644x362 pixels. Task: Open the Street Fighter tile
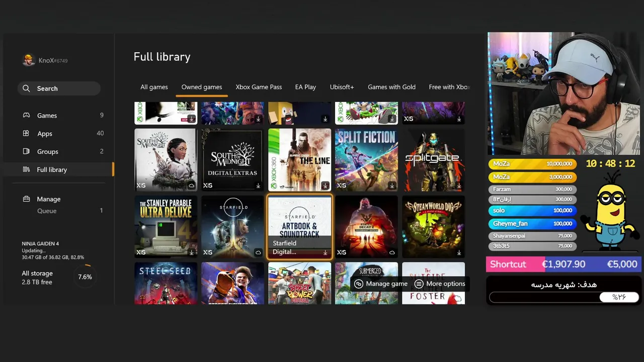[x=232, y=283]
